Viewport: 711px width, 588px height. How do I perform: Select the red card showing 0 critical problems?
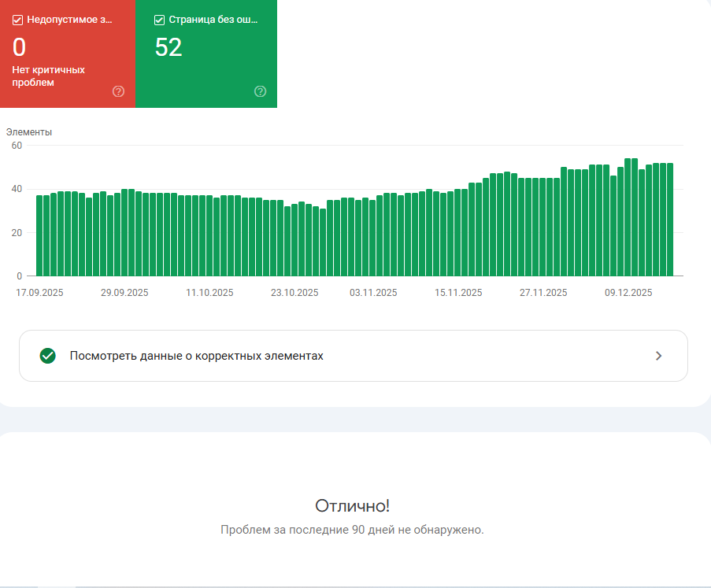(x=68, y=54)
